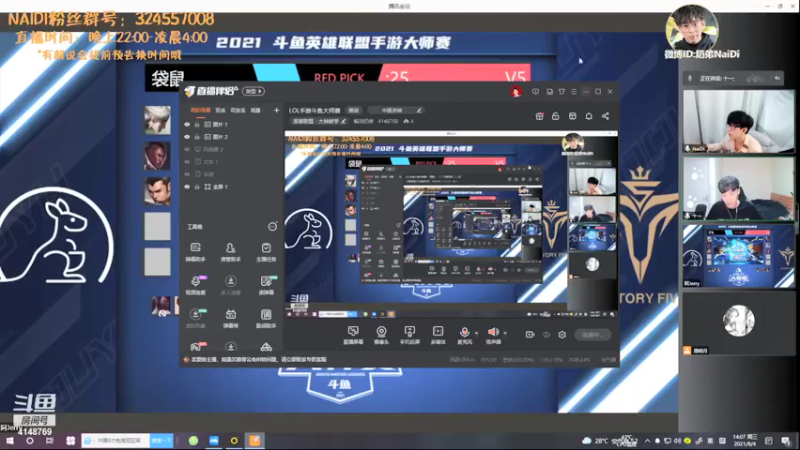Add new scene with plus icon
This screenshot has height=450, width=800.
277,110
